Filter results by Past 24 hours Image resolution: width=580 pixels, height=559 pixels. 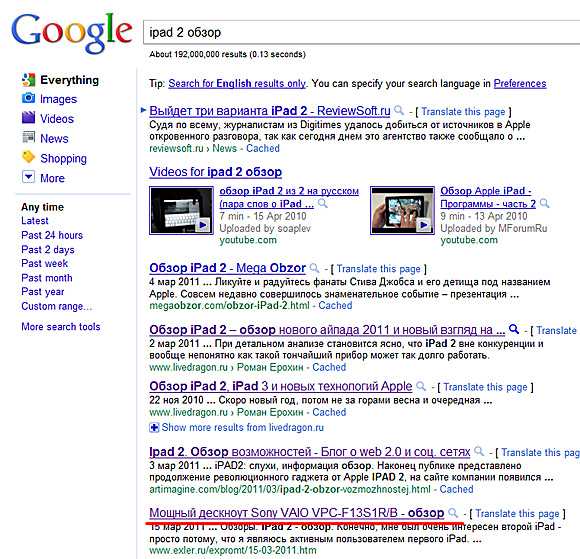click(52, 235)
